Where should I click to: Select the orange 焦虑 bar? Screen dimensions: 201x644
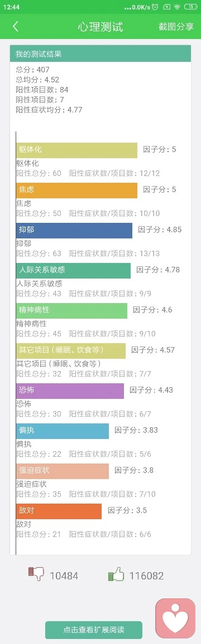[76, 191]
